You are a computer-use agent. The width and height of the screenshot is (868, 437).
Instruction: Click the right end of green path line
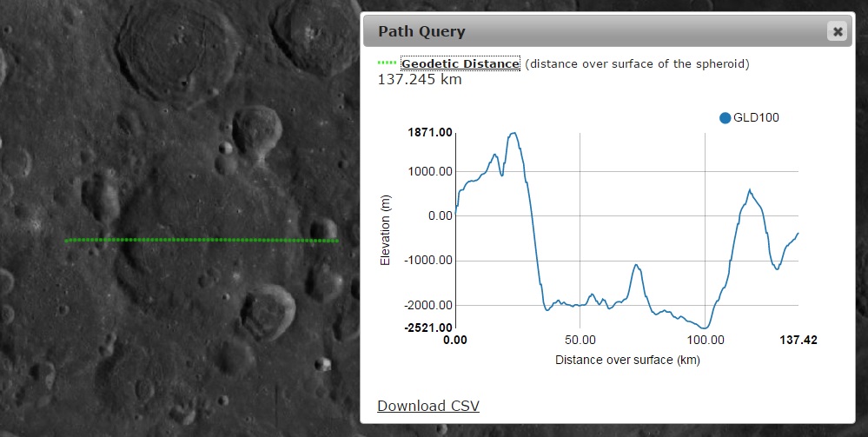coord(336,241)
